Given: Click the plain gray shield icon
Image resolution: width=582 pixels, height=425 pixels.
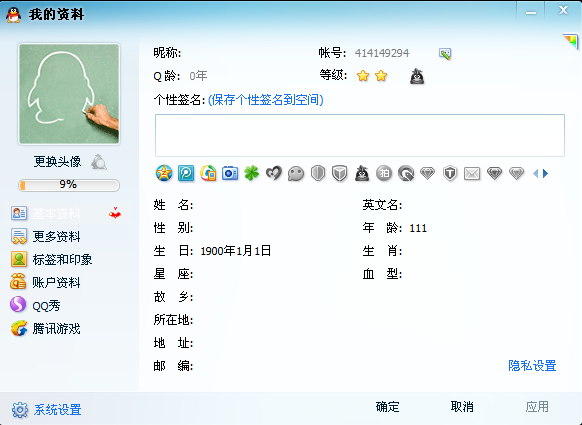Looking at the screenshot, I should coord(318,173).
